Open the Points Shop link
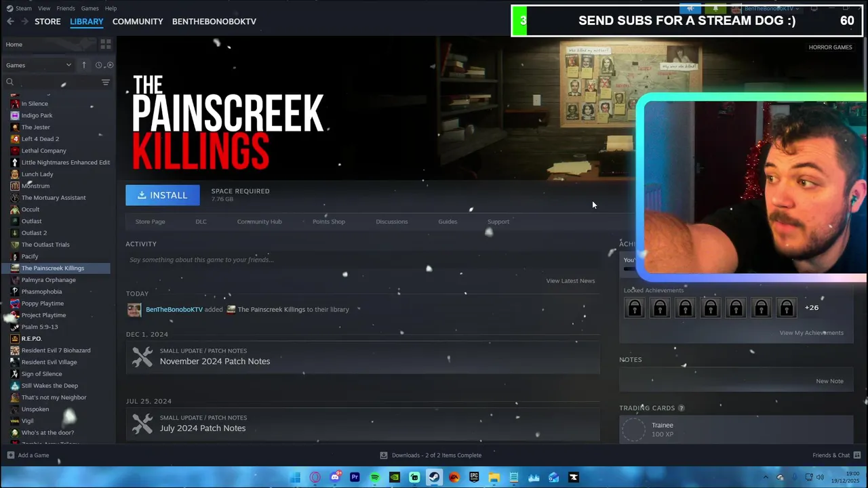 [329, 222]
